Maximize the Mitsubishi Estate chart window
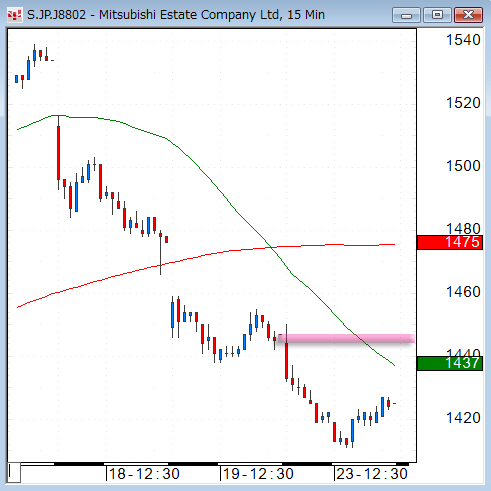The width and height of the screenshot is (491, 491). (x=437, y=15)
